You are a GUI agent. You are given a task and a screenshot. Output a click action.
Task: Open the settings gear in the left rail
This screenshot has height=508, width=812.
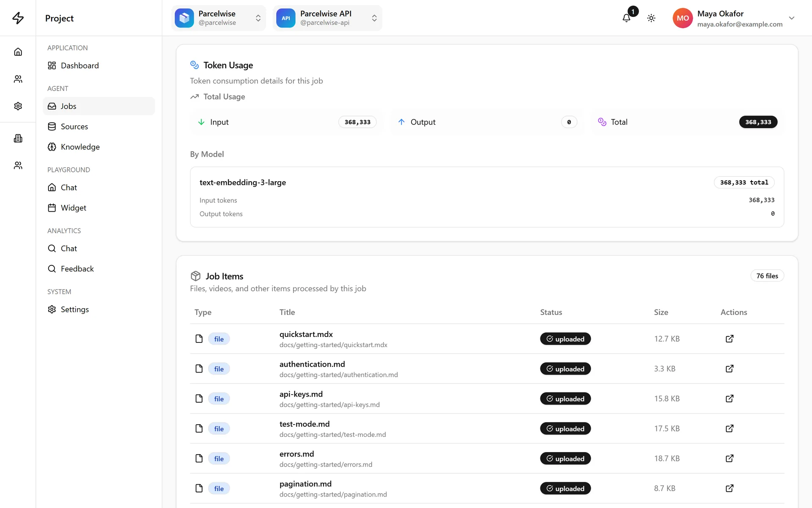click(18, 106)
